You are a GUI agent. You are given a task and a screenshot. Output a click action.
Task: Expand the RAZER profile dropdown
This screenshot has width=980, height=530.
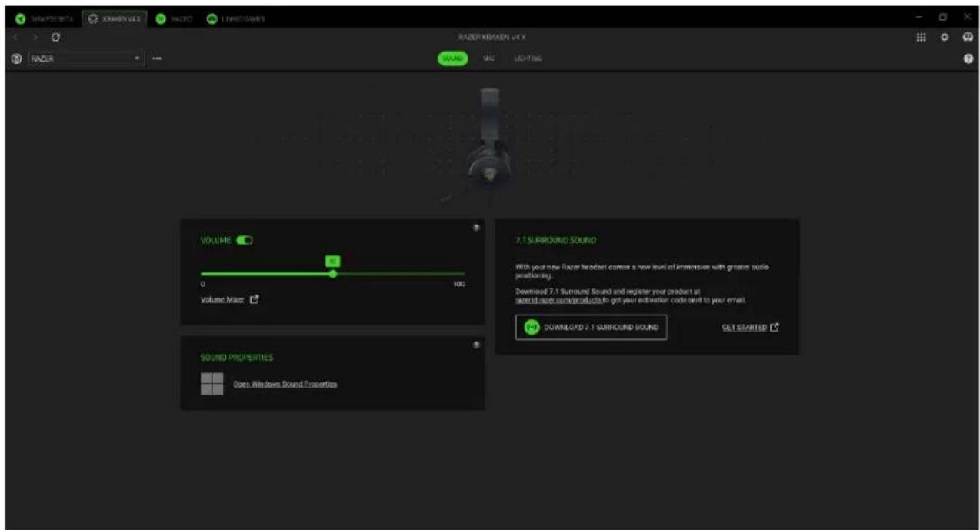click(x=86, y=58)
